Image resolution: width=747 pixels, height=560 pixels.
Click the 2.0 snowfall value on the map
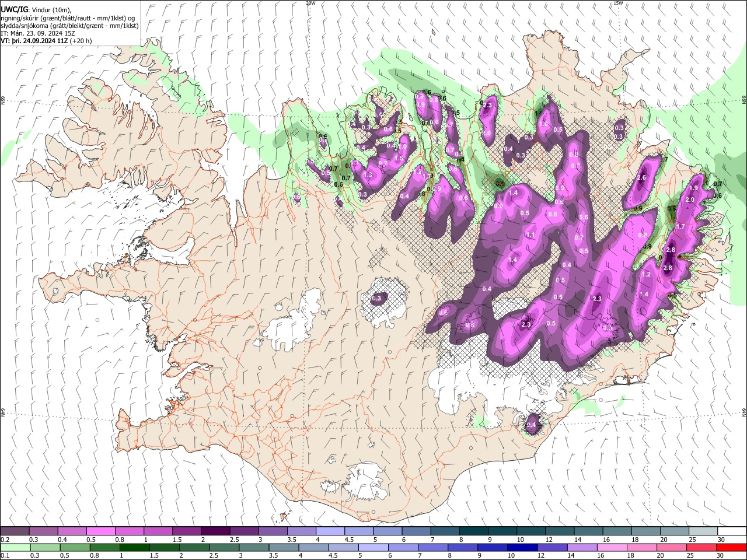689,200
